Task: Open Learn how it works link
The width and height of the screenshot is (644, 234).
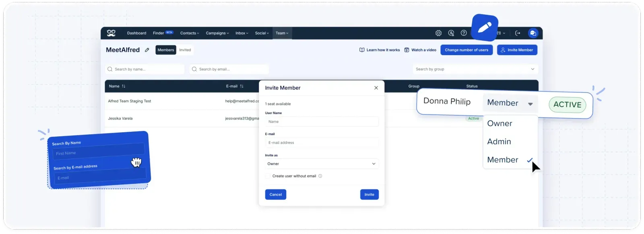Action: [380, 50]
